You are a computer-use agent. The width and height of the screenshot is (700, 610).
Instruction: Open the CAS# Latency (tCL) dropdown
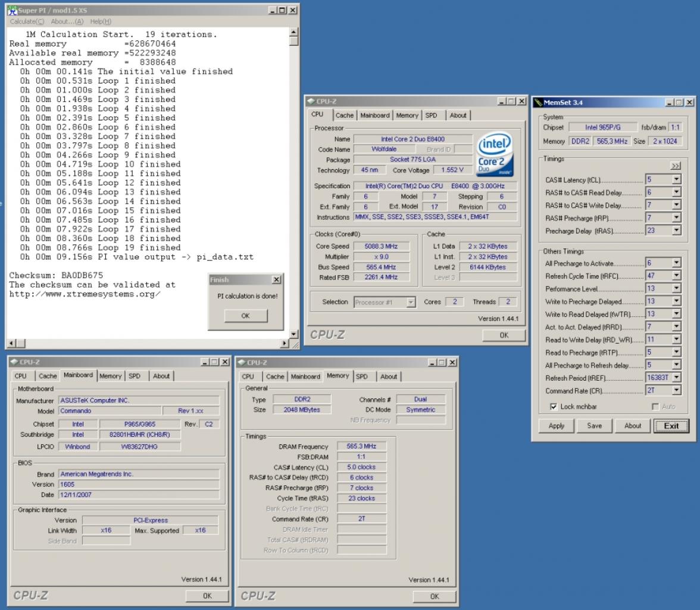[x=676, y=179]
